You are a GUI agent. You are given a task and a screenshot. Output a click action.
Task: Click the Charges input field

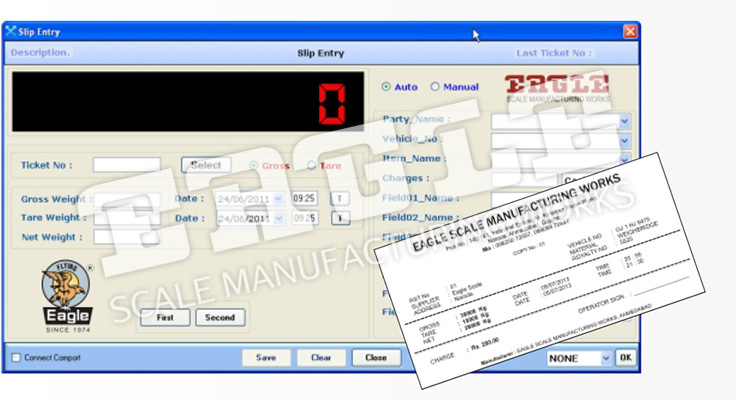point(525,179)
